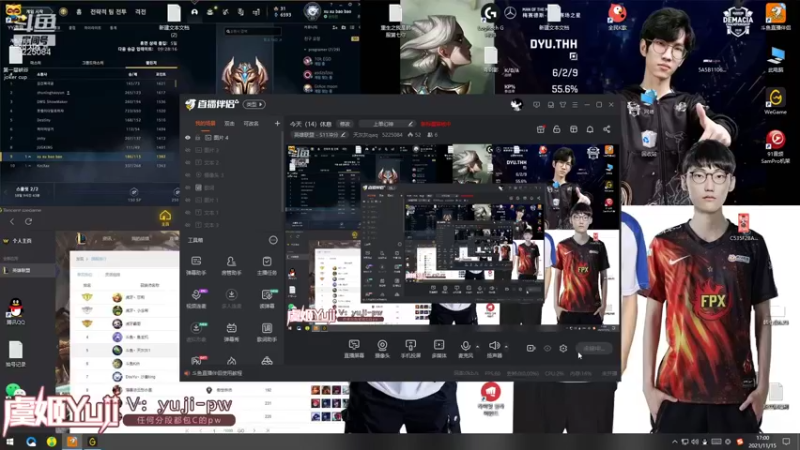
Task: Open the WeGame desktop shortcut
Action: coord(775,102)
